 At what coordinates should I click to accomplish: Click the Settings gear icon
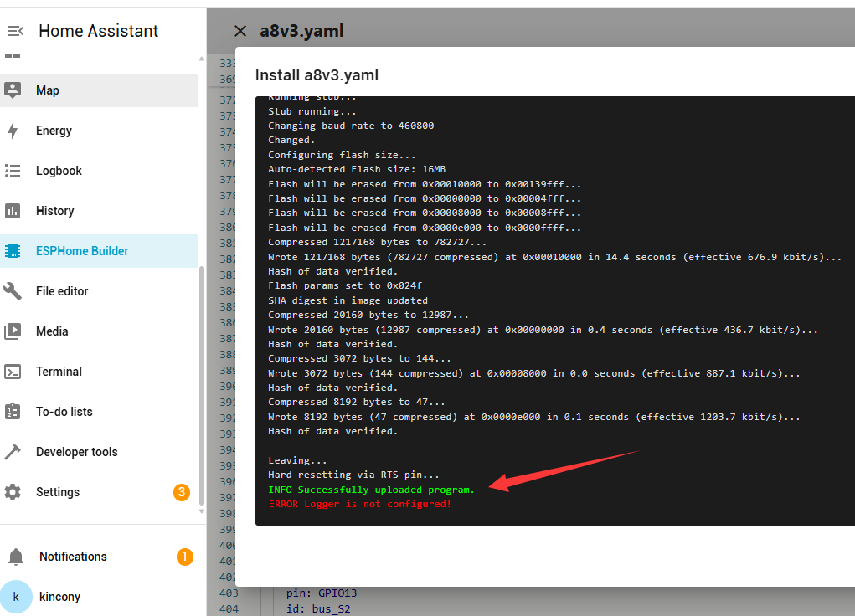(x=13, y=492)
